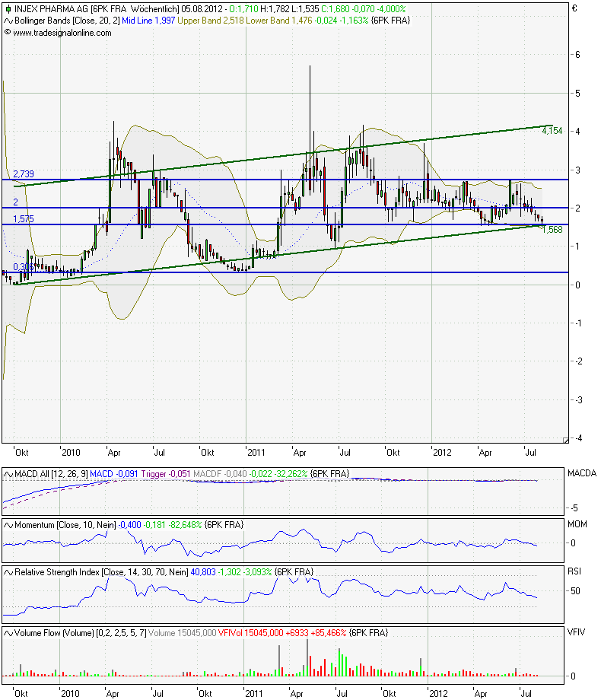Click the copyright symbol before www.tradesignalonline.com
The height and width of the screenshot is (700, 601).
point(7,32)
